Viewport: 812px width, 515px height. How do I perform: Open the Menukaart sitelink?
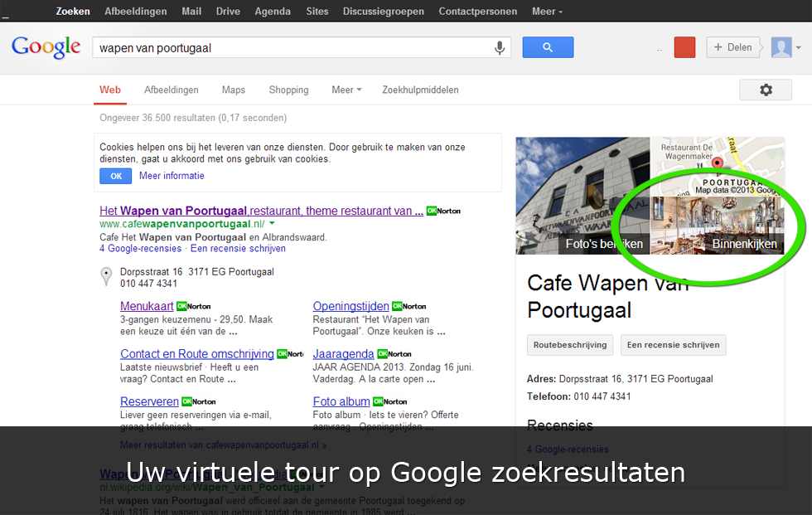(147, 306)
